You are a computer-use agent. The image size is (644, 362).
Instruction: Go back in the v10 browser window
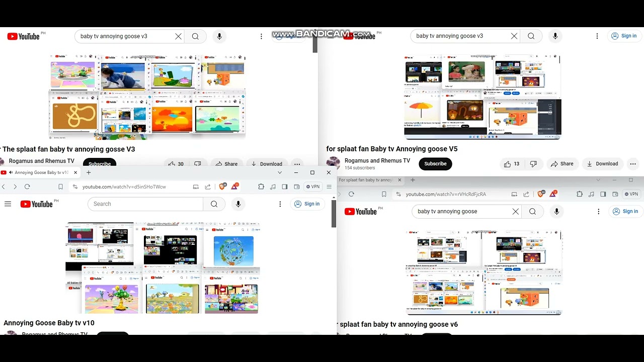pyautogui.click(x=3, y=187)
